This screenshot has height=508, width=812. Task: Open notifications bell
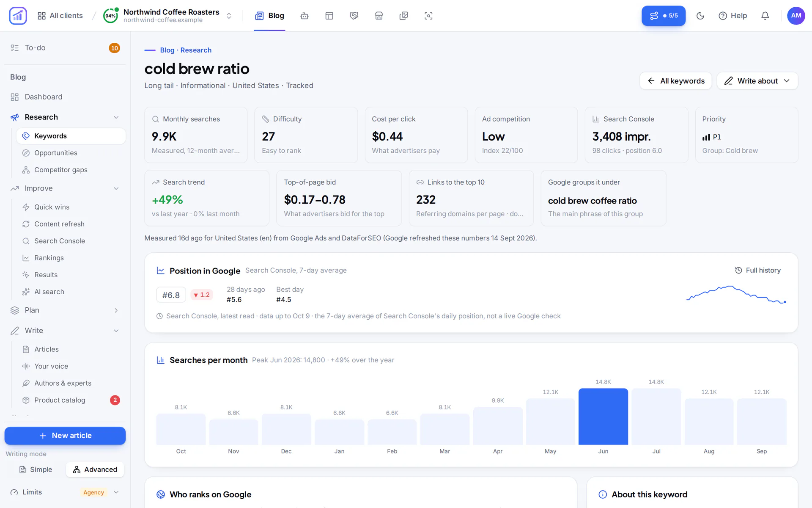coord(765,16)
